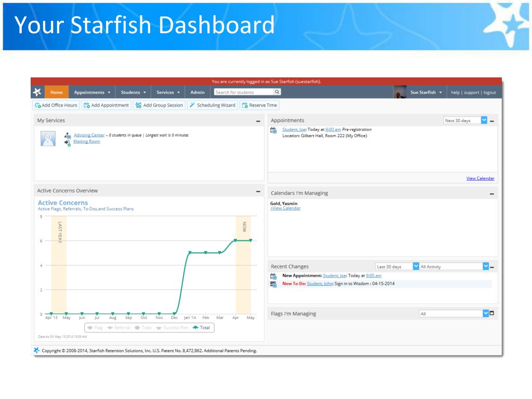Click calendar icon beside Student, Joe appointment

(x=273, y=130)
